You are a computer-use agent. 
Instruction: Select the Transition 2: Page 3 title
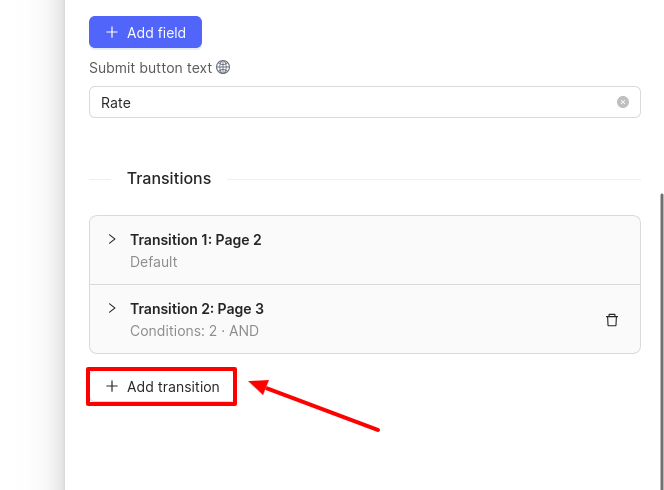[x=197, y=309]
